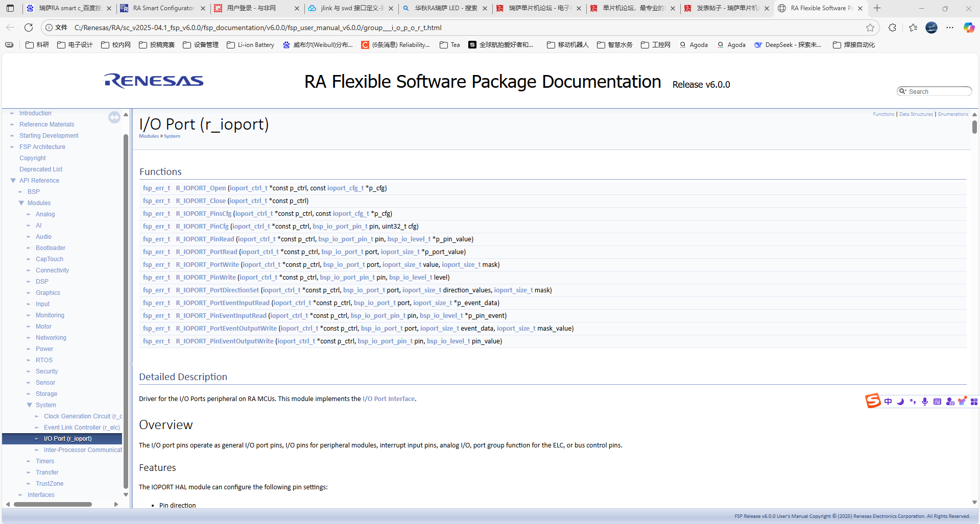Viewport: 980px width, 524px height.
Task: Collapse the System tree node
Action: [x=30, y=405]
